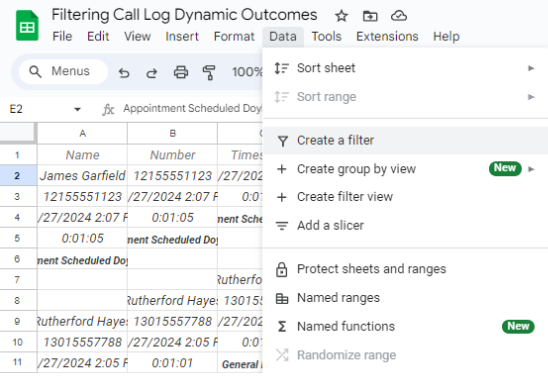The image size is (548, 377).
Task: Click cell B9 with 13015557788
Action: pos(173,321)
